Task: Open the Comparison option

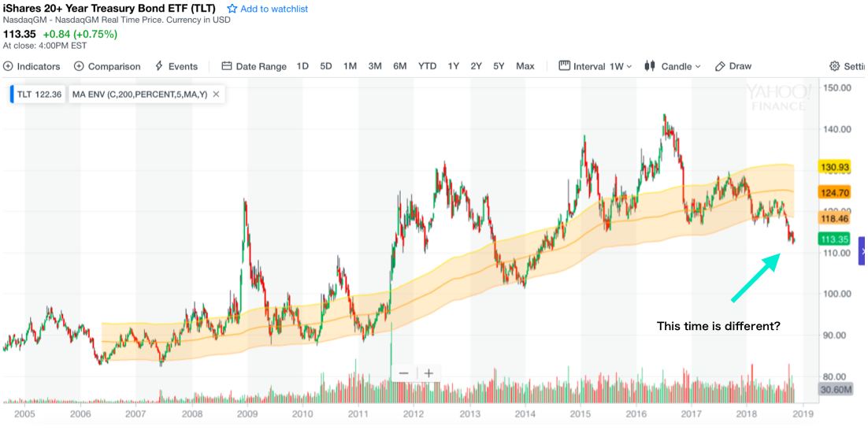Action: pyautogui.click(x=107, y=66)
